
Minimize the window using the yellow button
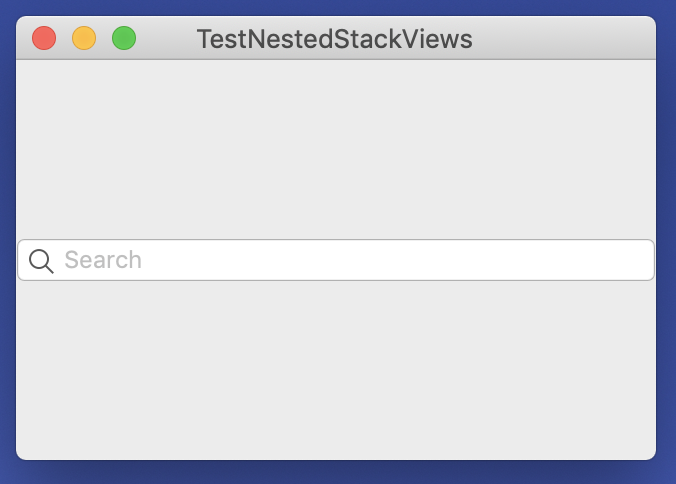tap(84, 38)
